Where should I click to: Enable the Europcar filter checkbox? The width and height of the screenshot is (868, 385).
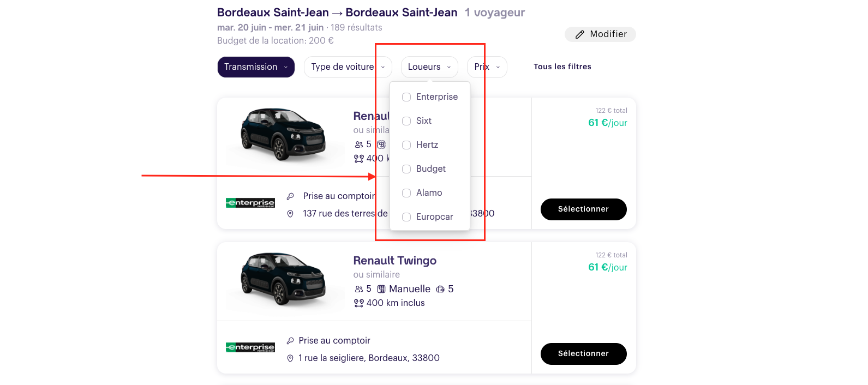[406, 217]
